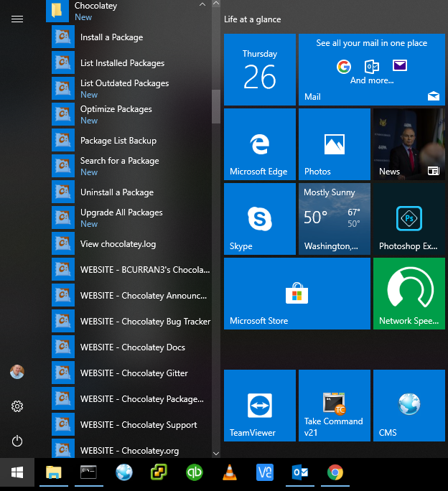Open File Explorer from taskbar
The width and height of the screenshot is (448, 491).
coord(54,472)
